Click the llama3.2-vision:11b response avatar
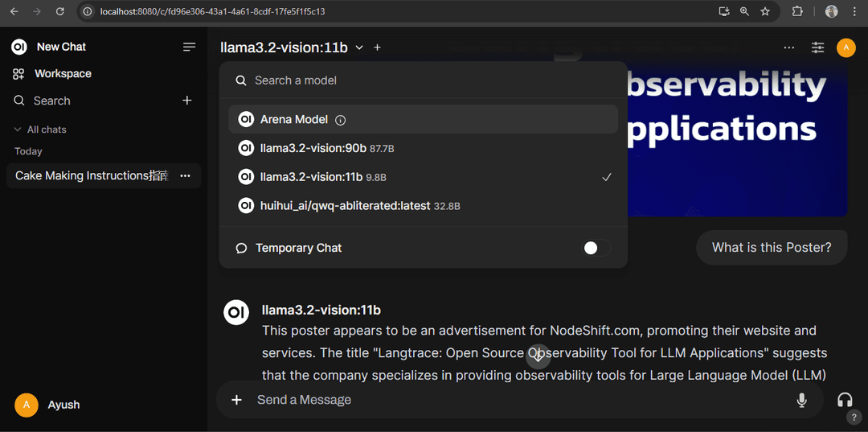The image size is (868, 432). [x=235, y=313]
